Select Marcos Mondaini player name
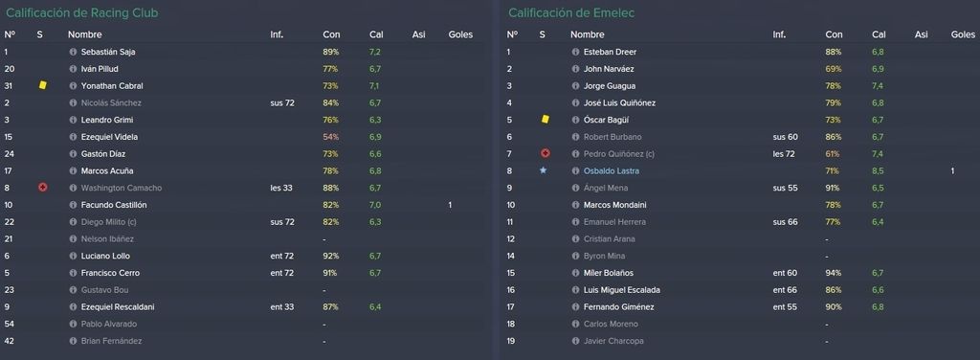 [x=614, y=204]
